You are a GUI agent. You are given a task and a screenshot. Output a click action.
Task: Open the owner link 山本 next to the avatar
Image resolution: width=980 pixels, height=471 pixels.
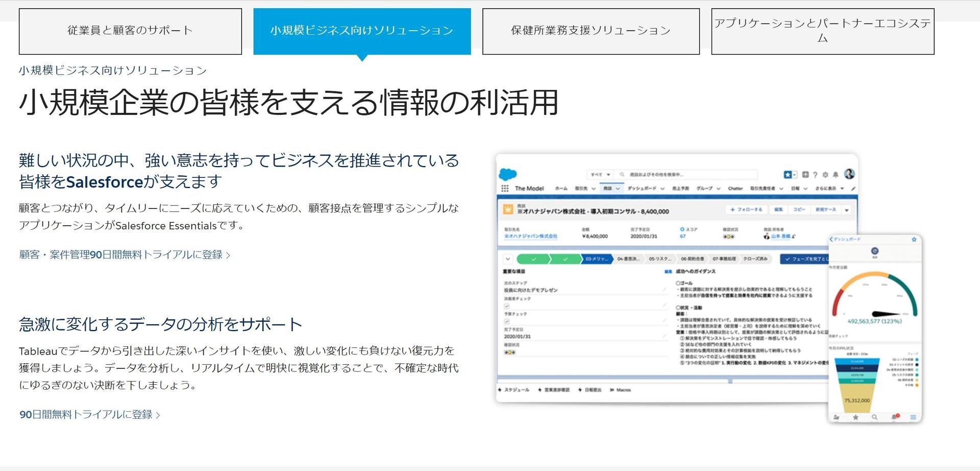[781, 236]
